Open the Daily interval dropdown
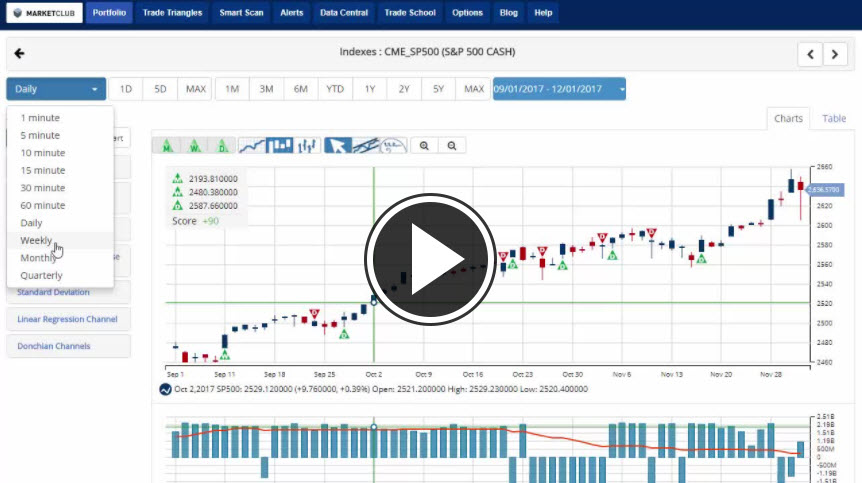Screen dimensions: 862x483 pos(56,89)
